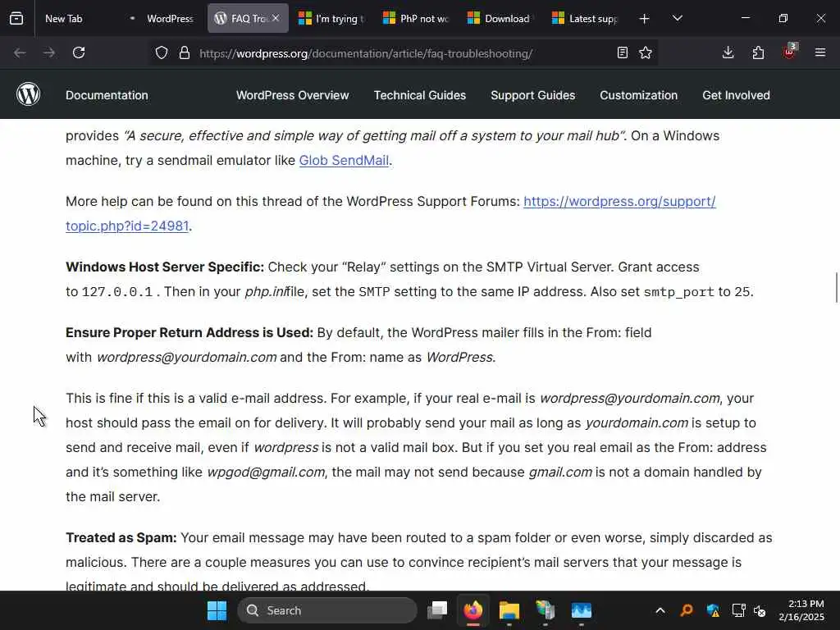
Task: Open the Technical Guides menu
Action: tap(419, 95)
